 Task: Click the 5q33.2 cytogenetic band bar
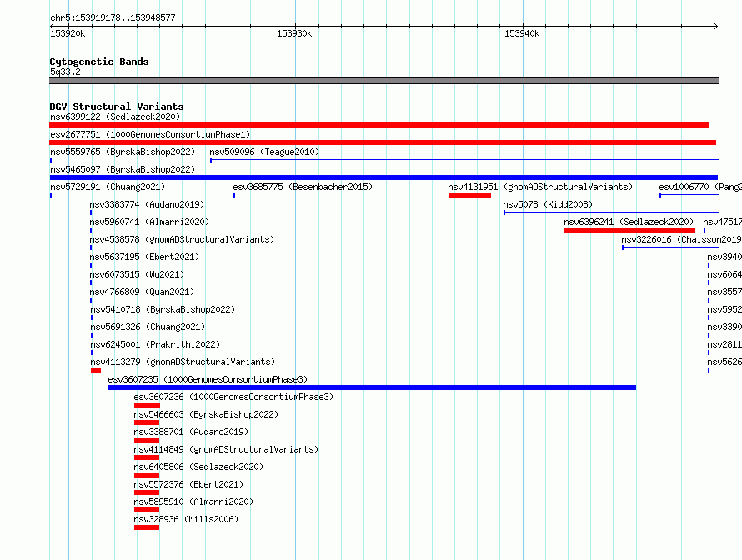click(x=384, y=81)
